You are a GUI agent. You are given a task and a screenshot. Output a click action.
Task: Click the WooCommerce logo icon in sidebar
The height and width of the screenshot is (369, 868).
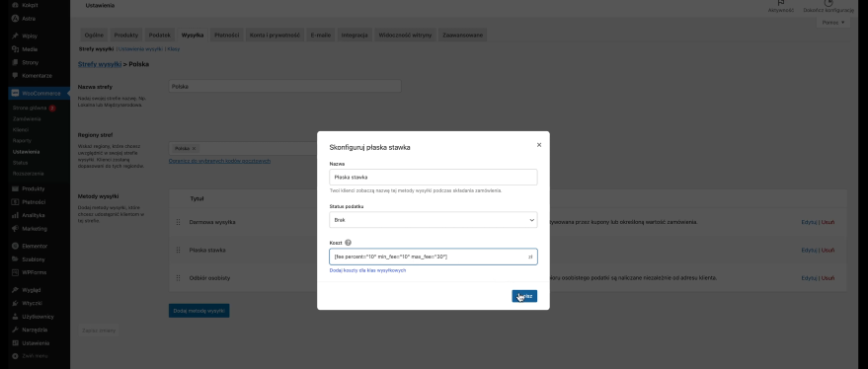(16, 93)
